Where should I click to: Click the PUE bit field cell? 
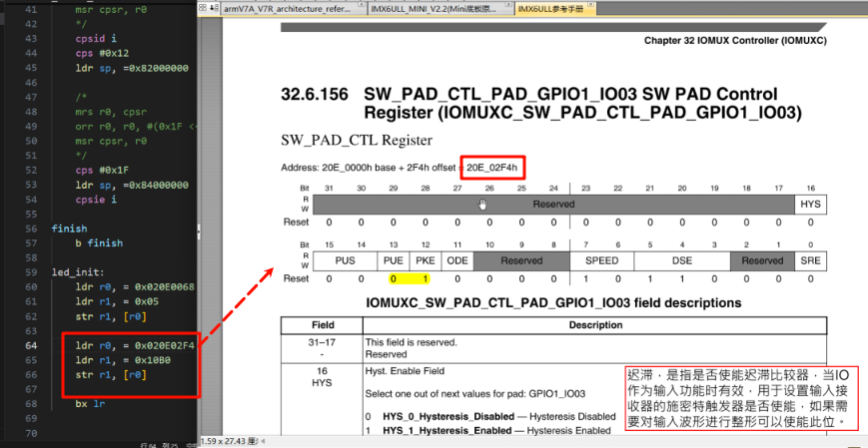[x=393, y=260]
